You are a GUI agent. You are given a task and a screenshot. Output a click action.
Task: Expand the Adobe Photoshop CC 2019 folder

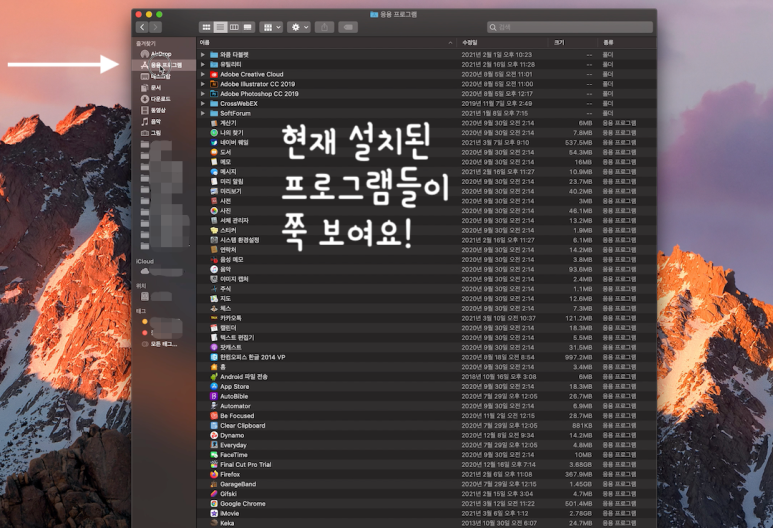(203, 94)
